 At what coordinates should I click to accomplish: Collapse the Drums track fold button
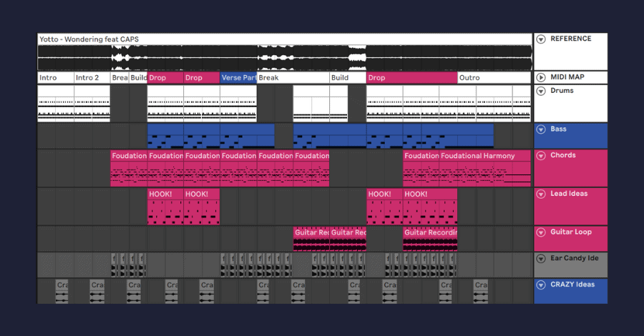[541, 91]
